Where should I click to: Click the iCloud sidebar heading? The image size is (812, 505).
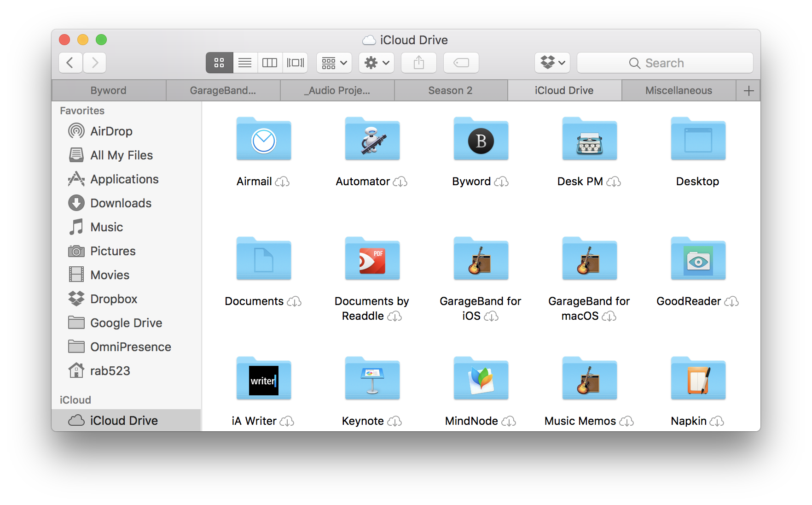coord(75,400)
